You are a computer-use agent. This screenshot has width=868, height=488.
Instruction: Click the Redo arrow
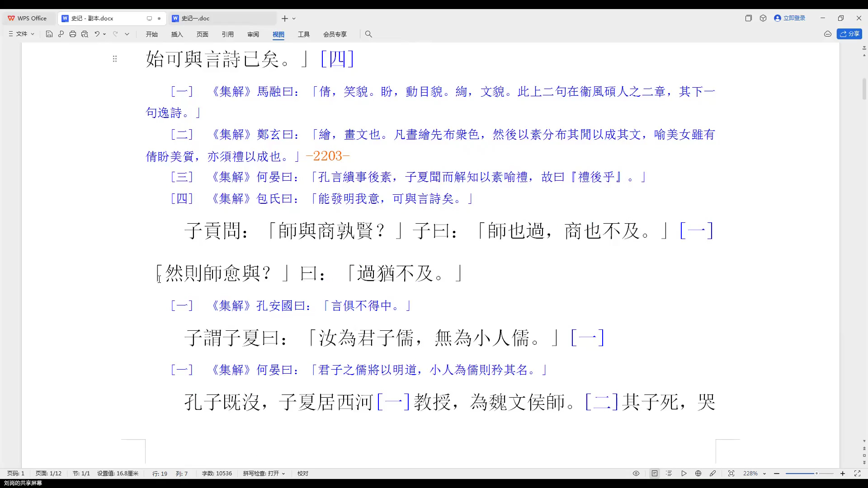click(x=115, y=34)
